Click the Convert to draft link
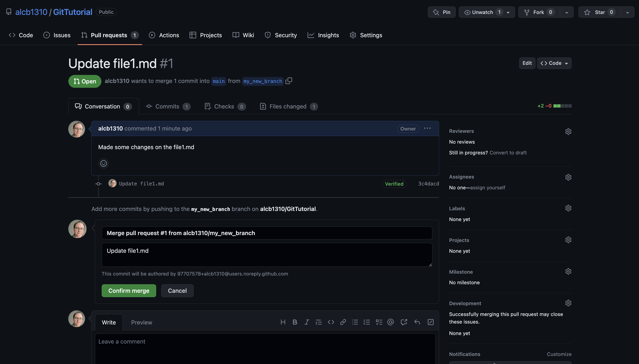 pos(508,153)
